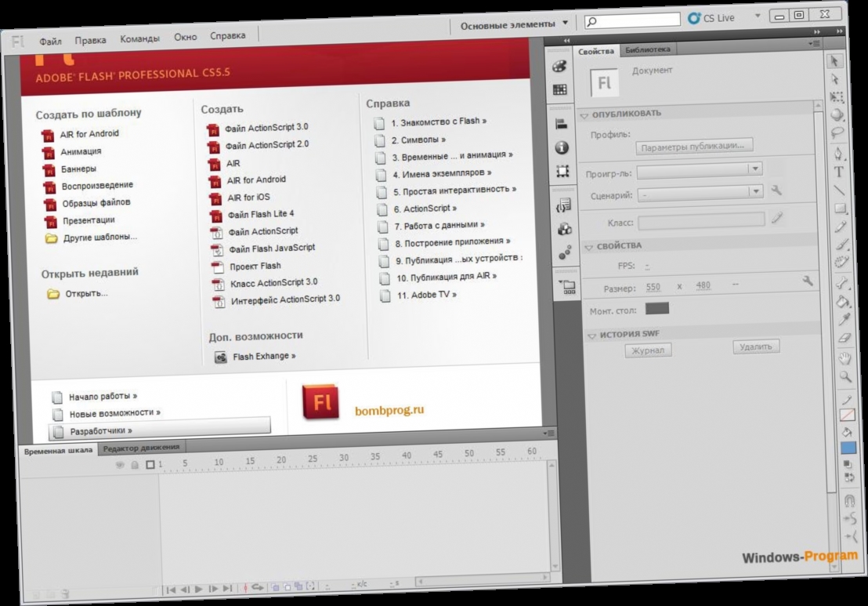The image size is (868, 606).
Task: Open the Основные элементы workspace dropdown
Action: tap(514, 24)
